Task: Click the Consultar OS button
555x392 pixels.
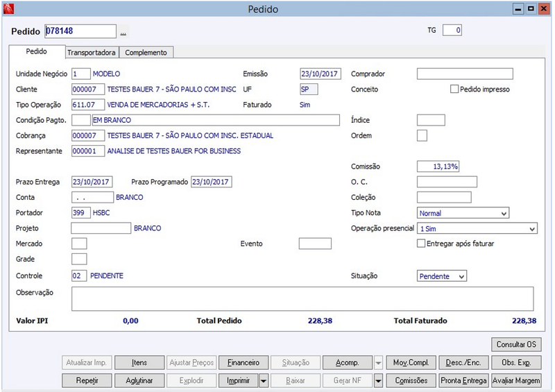Action: pos(516,344)
